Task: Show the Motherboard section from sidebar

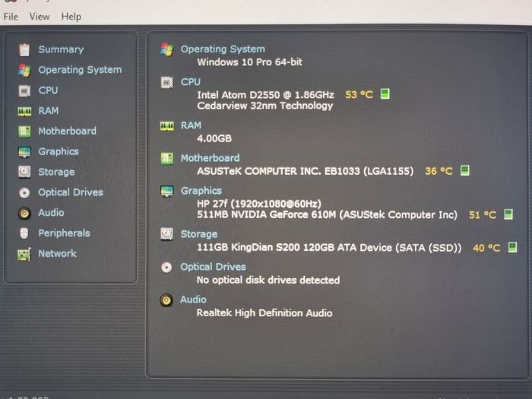Action: pyautogui.click(x=67, y=131)
